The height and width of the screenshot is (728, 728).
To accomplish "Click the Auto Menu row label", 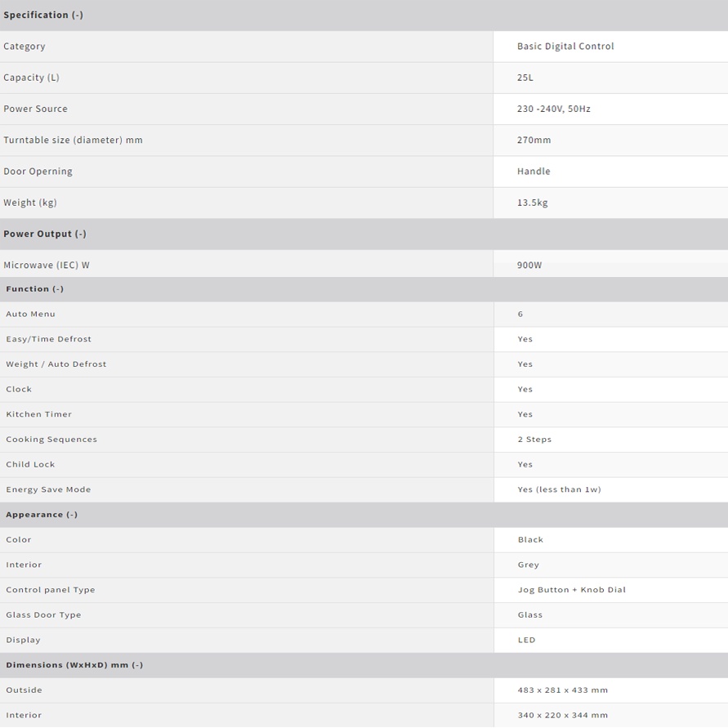I will point(30,314).
